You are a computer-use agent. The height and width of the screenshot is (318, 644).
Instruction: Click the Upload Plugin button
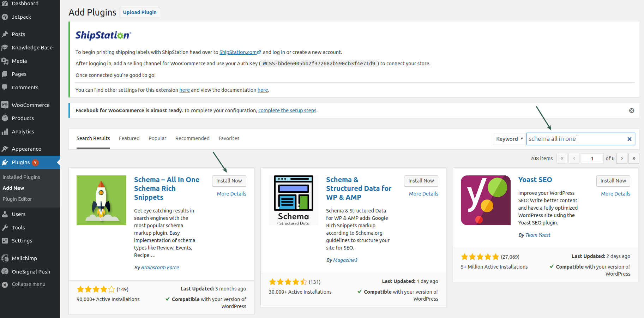coord(140,12)
